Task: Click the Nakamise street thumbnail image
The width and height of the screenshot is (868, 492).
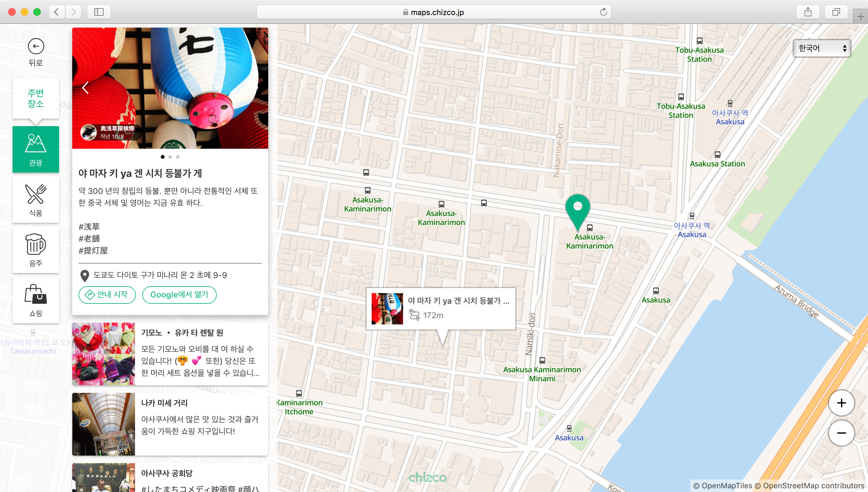Action: pos(103,424)
